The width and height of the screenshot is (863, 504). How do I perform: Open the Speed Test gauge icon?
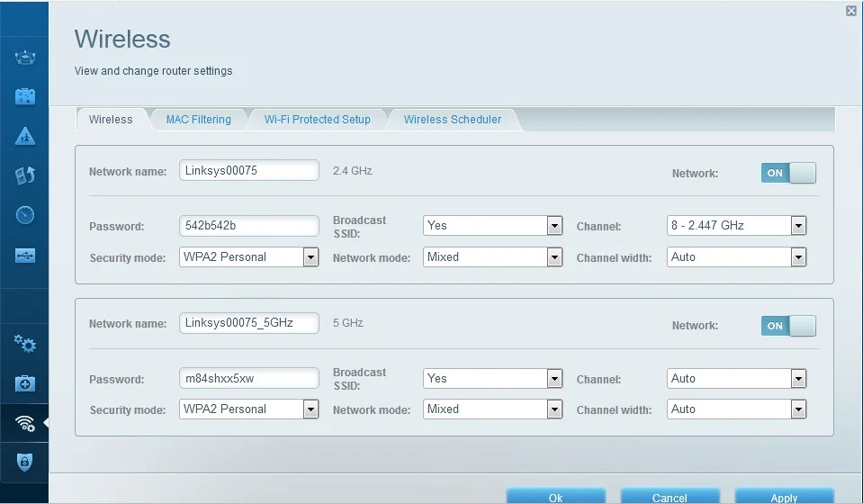[25, 215]
